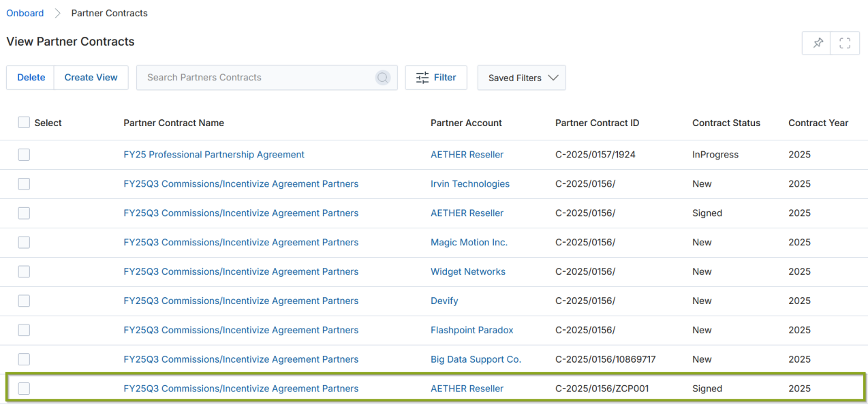Click the Contract Year column header
The image size is (868, 409).
click(818, 123)
